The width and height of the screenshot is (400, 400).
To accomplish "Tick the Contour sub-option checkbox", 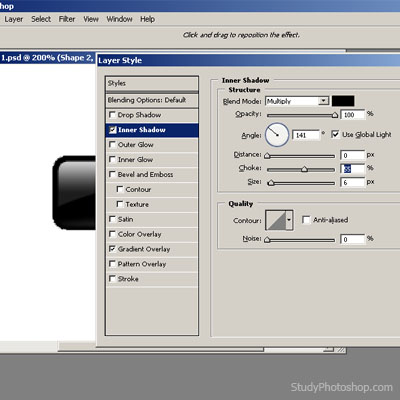I will [x=120, y=189].
